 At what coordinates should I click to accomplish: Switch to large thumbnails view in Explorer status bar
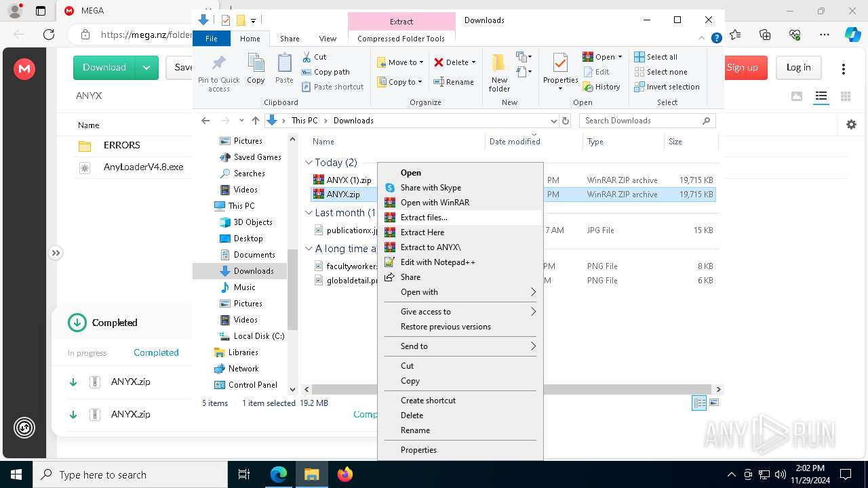coord(713,403)
